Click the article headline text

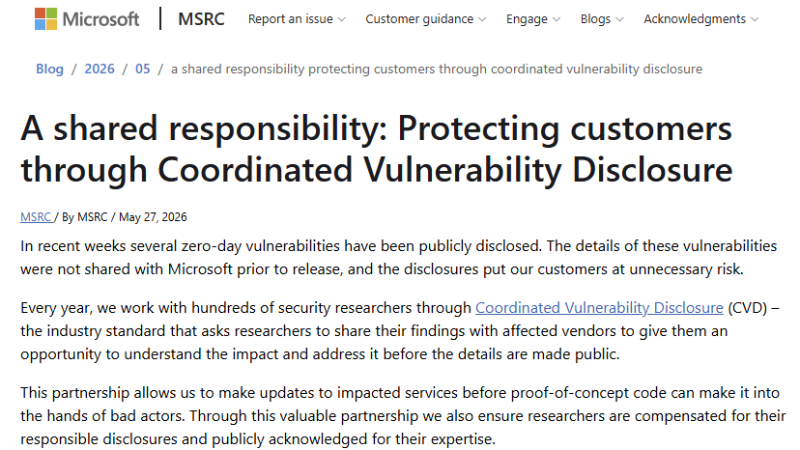[377, 148]
